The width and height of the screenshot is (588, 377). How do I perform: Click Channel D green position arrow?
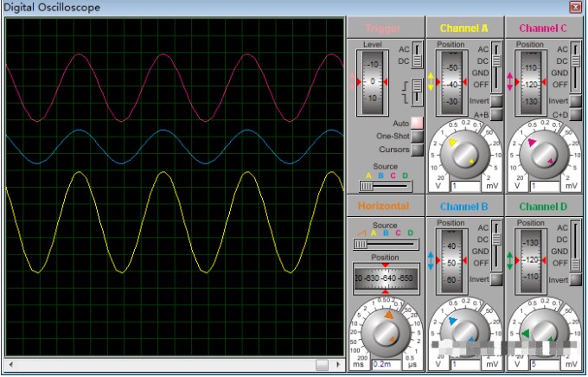coord(509,259)
